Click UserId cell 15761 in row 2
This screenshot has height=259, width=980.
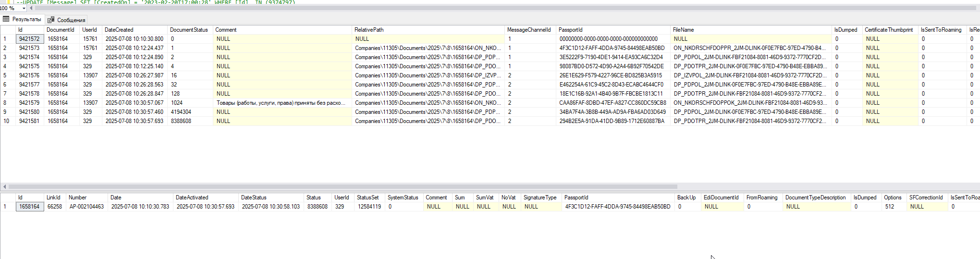(x=91, y=48)
